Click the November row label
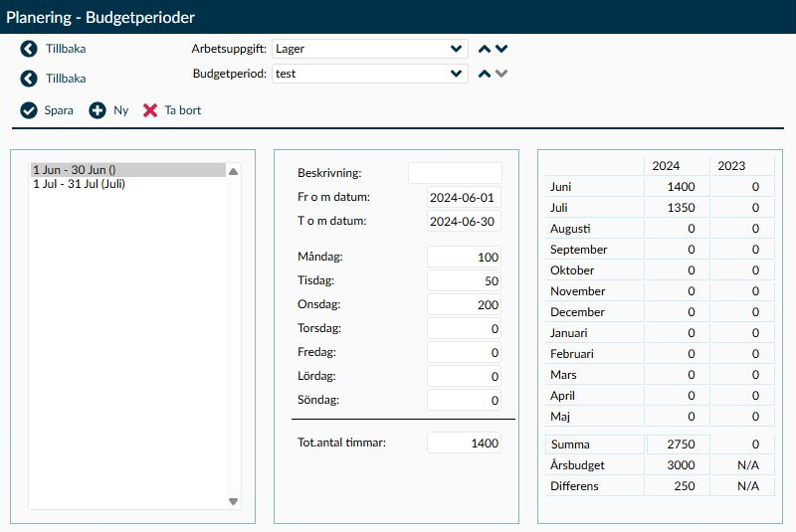The image size is (796, 532). (x=578, y=291)
